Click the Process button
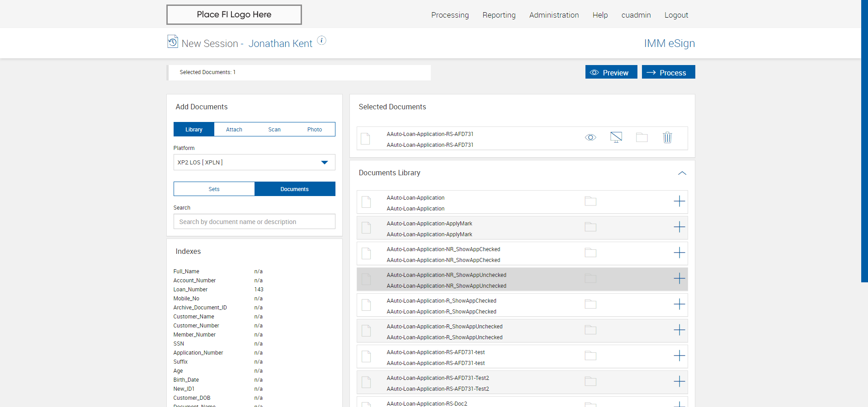This screenshot has height=407, width=868. [x=668, y=72]
